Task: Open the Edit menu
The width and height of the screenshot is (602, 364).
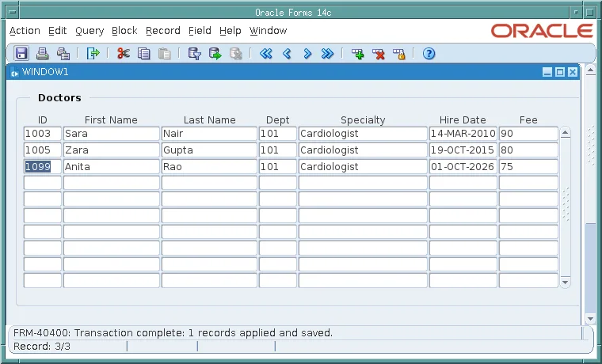Action: [58, 31]
